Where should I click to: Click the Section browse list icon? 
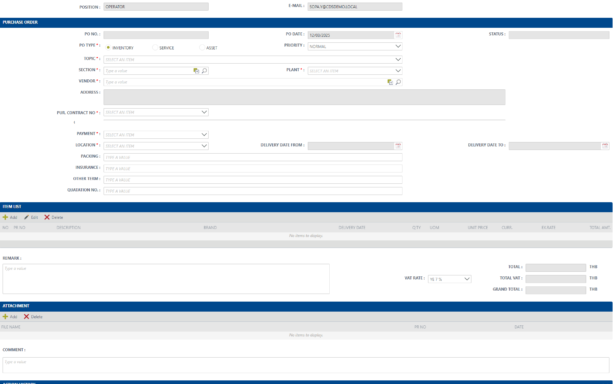click(x=196, y=71)
